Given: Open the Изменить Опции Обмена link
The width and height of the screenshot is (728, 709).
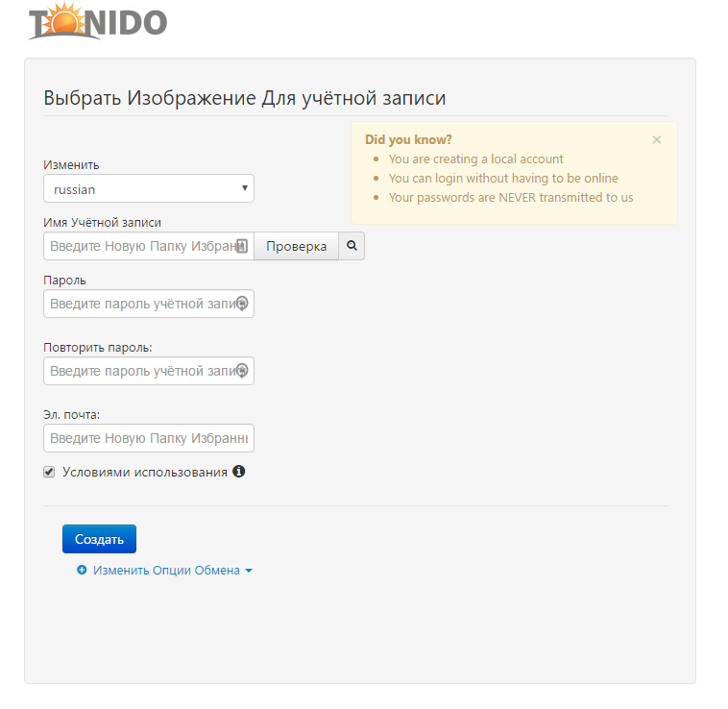Looking at the screenshot, I should pyautogui.click(x=166, y=570).
